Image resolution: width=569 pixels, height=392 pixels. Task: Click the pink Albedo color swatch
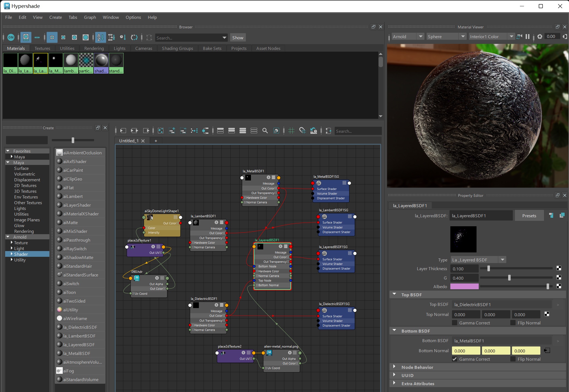[464, 287]
